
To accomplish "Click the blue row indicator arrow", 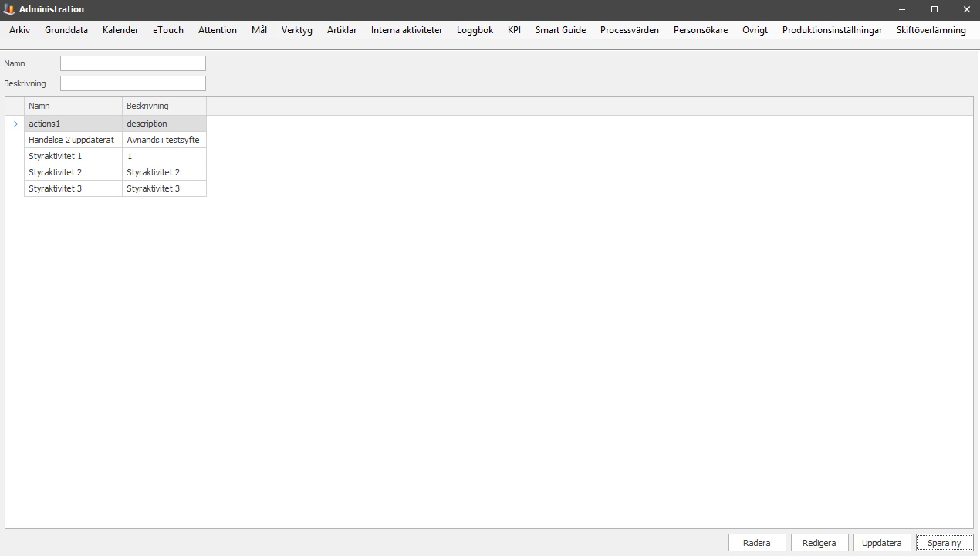I will tap(14, 124).
